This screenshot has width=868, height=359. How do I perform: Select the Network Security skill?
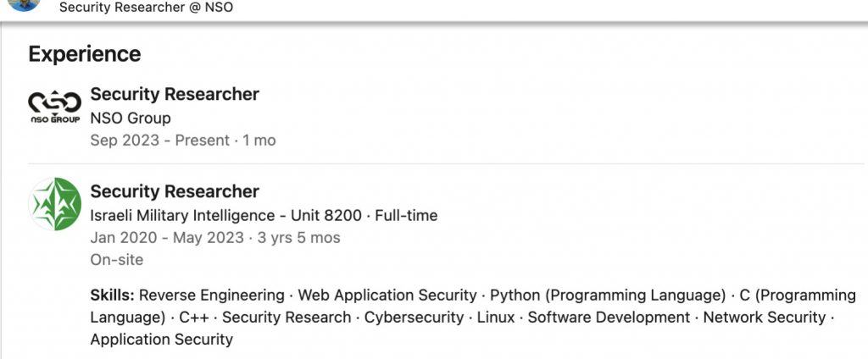point(764,318)
